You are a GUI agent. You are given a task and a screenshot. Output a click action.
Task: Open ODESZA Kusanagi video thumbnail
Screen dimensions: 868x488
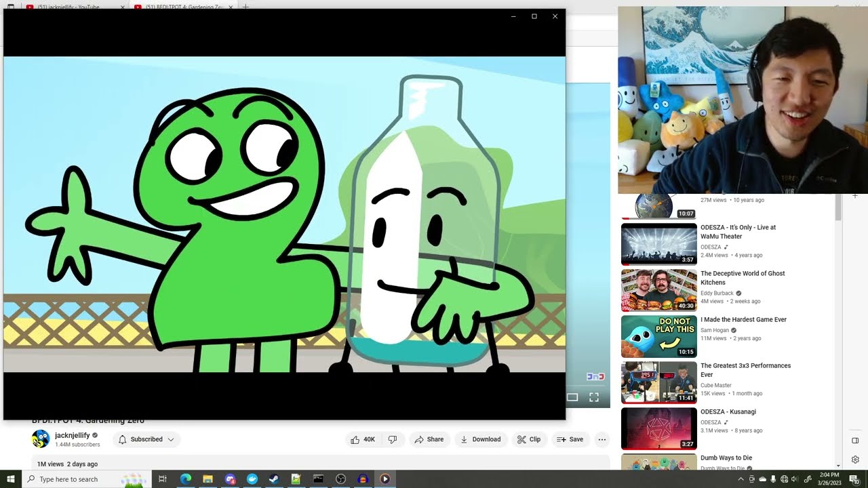pos(659,428)
